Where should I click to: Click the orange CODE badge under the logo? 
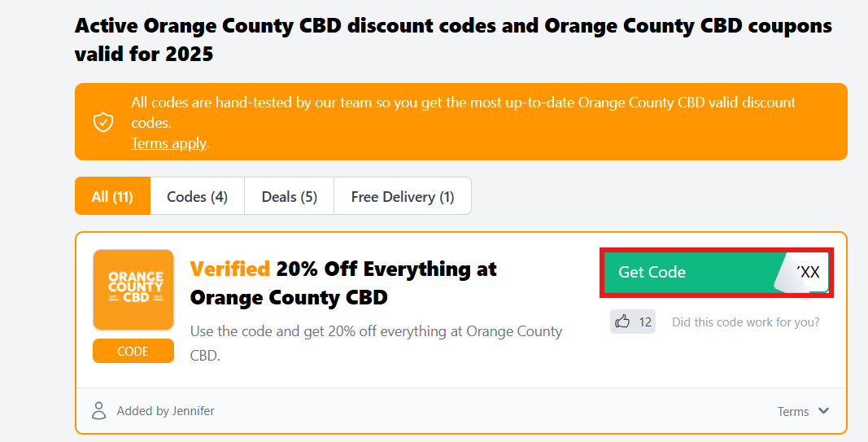[133, 351]
